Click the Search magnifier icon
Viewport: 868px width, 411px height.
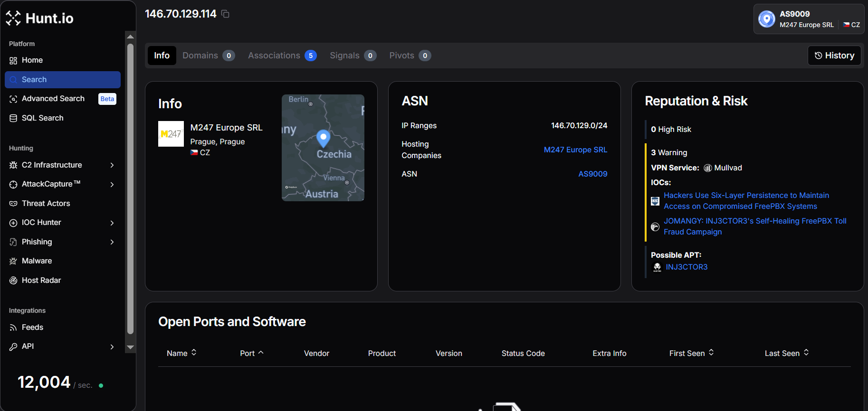13,80
